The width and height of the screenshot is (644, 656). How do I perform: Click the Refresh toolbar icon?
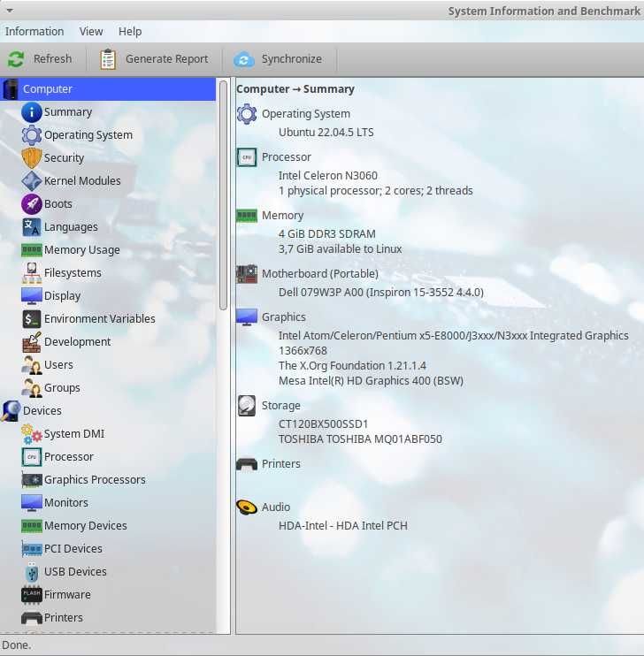16,59
